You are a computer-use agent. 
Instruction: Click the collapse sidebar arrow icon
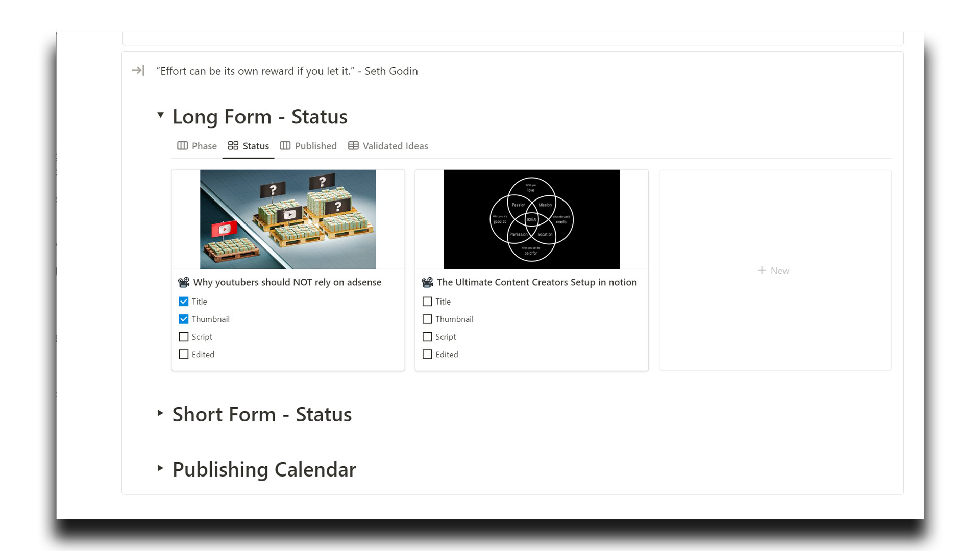(x=138, y=70)
